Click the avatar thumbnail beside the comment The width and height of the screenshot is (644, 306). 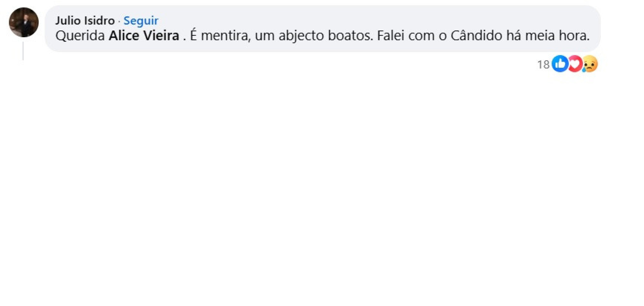[23, 22]
